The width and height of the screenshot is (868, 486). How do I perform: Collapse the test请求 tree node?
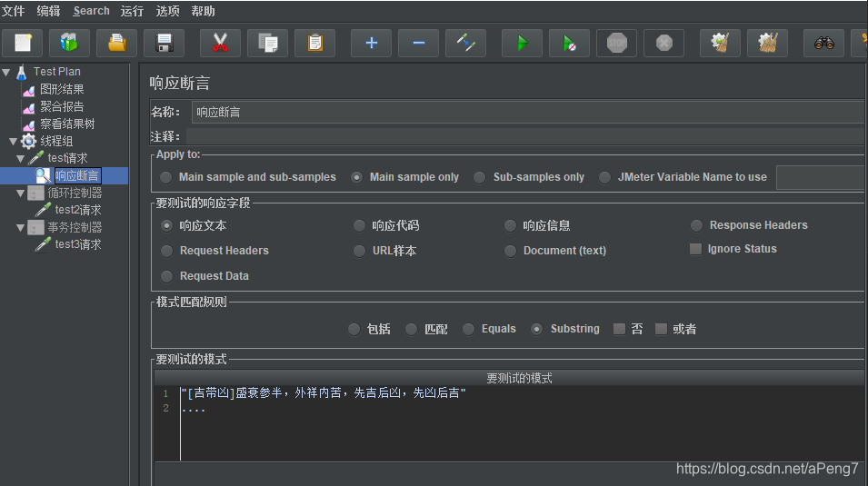(x=21, y=159)
